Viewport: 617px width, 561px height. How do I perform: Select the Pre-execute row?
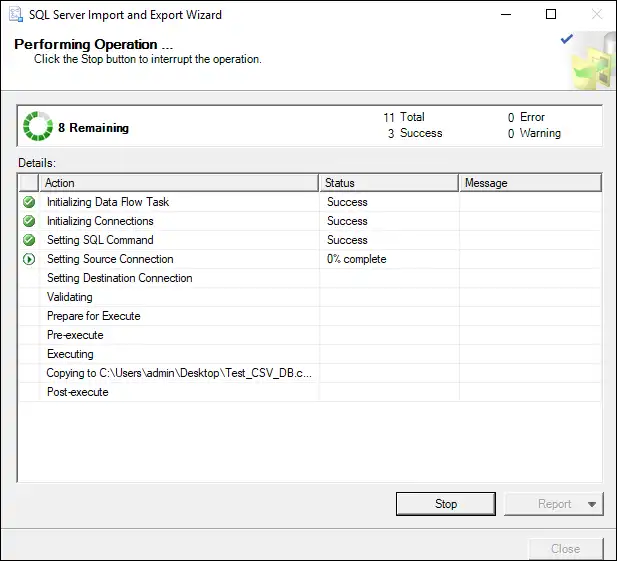click(x=310, y=335)
